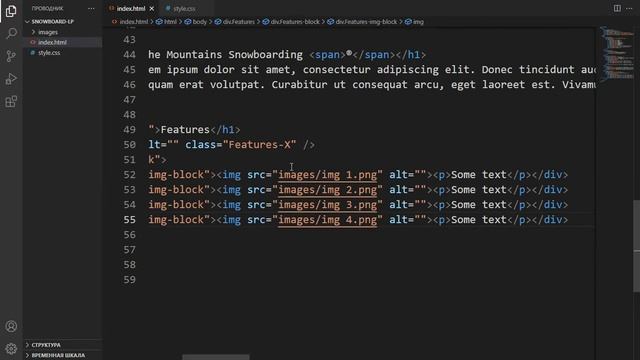Click "Some text" on line 52
The image size is (640, 360).
click(x=479, y=175)
